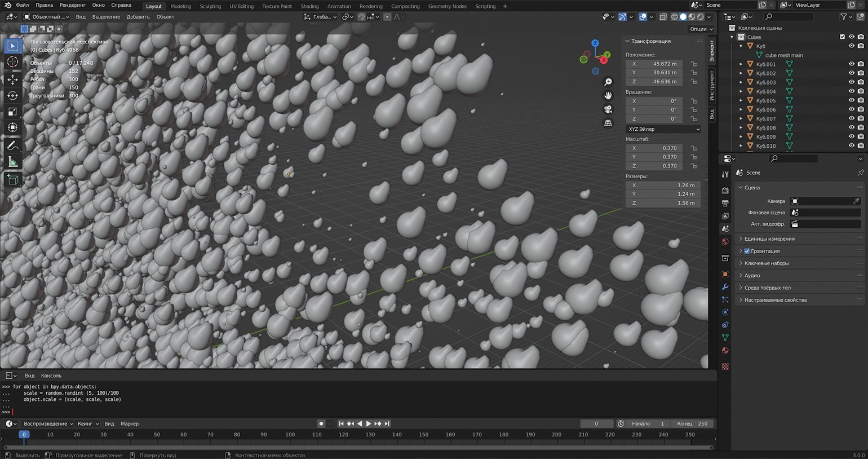Screen dimensions: 868x459
Task: Select the Measure tool
Action: pyautogui.click(x=12, y=162)
